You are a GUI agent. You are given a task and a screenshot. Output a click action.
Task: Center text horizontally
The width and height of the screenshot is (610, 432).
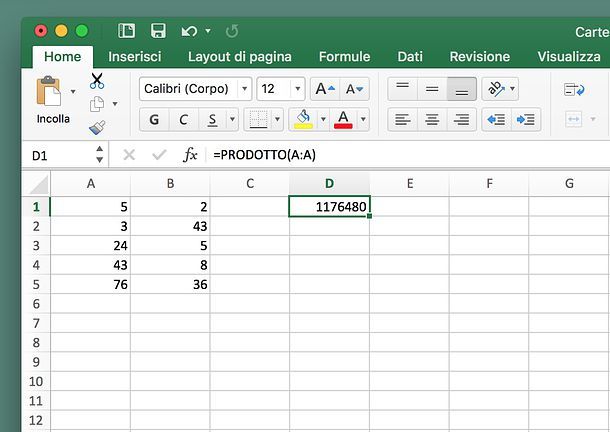pyautogui.click(x=432, y=119)
